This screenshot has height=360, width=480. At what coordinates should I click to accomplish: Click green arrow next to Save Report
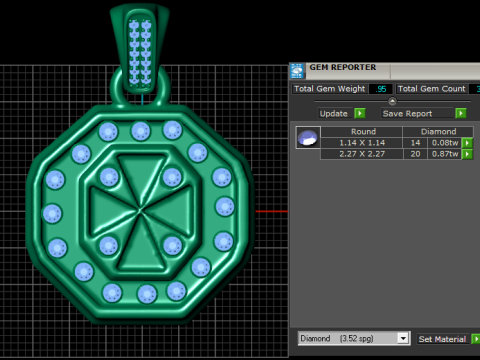click(x=461, y=113)
